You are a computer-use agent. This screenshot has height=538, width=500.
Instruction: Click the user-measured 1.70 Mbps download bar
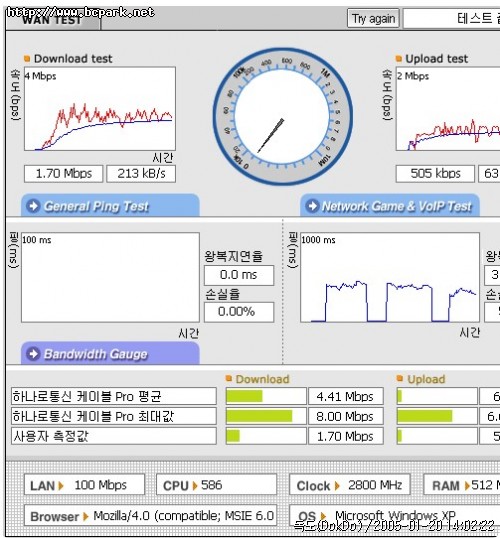tap(266, 436)
